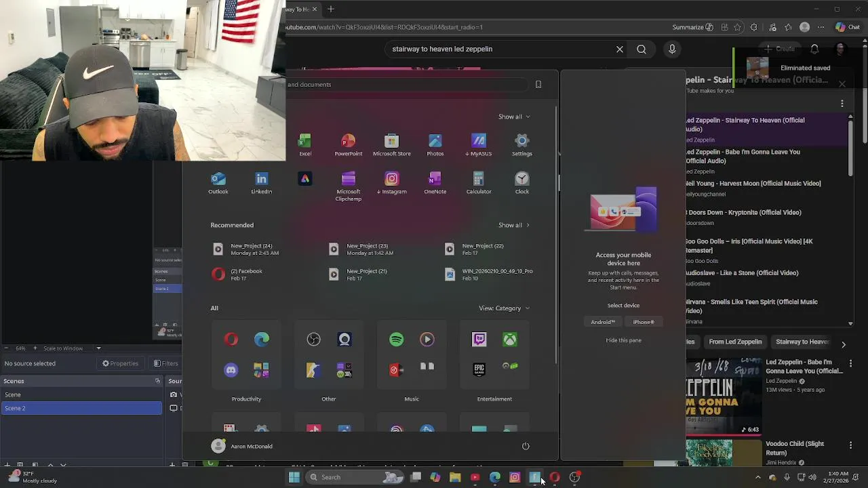Click the Start menu power button
The width and height of the screenshot is (868, 488).
(526, 446)
